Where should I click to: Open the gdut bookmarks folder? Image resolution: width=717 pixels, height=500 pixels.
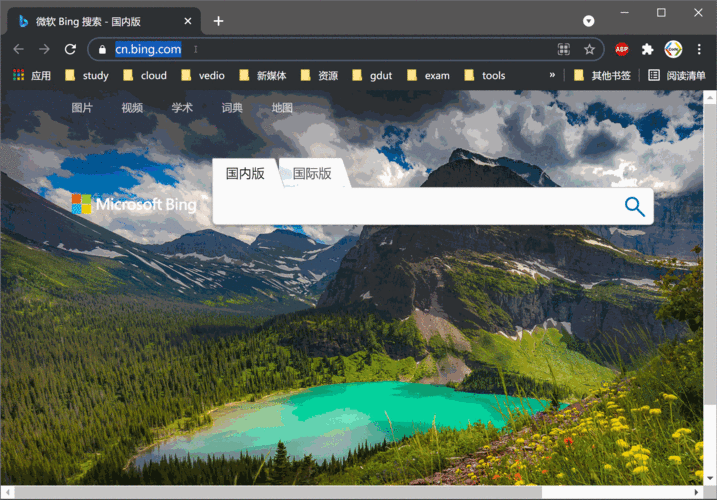373,75
